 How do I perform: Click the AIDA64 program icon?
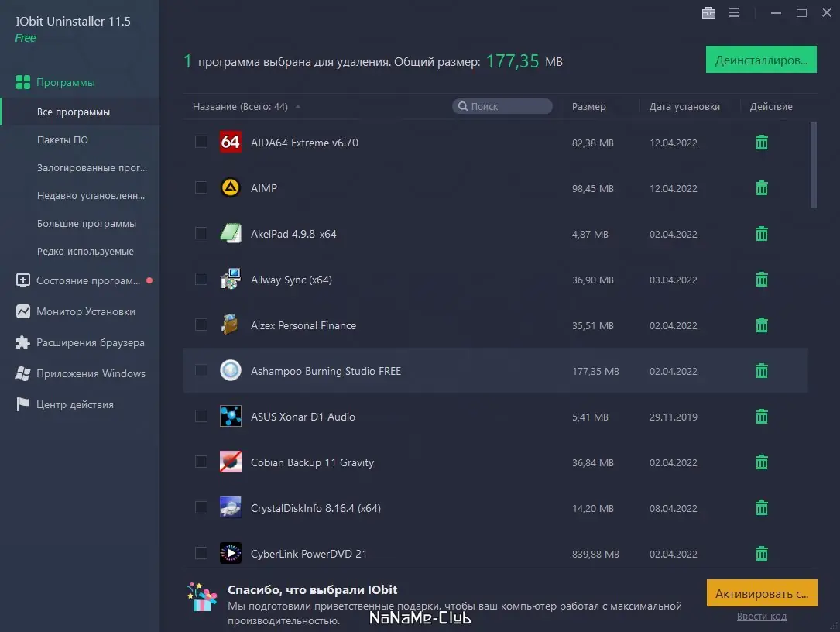[231, 142]
